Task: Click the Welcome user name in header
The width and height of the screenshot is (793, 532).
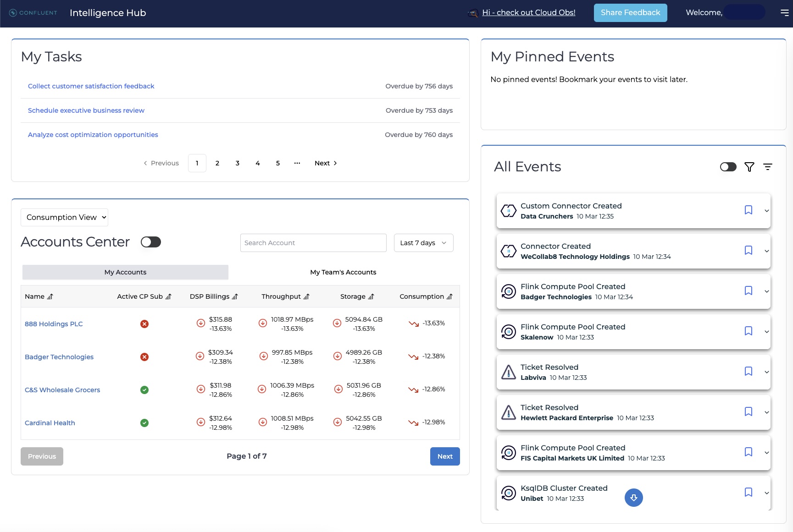Action: pyautogui.click(x=744, y=12)
